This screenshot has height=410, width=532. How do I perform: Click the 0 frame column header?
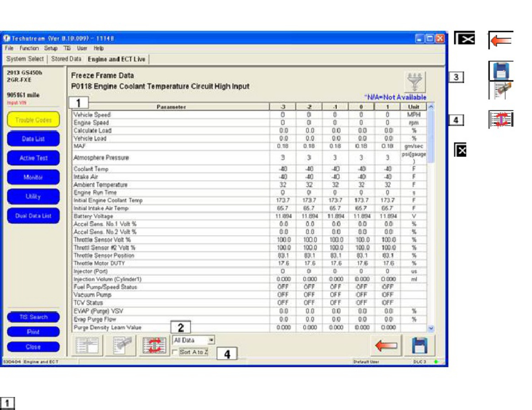pyautogui.click(x=361, y=107)
